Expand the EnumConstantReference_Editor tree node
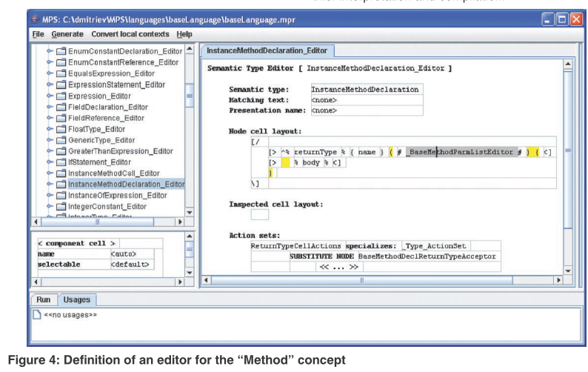The height and width of the screenshot is (372, 588). (50, 62)
